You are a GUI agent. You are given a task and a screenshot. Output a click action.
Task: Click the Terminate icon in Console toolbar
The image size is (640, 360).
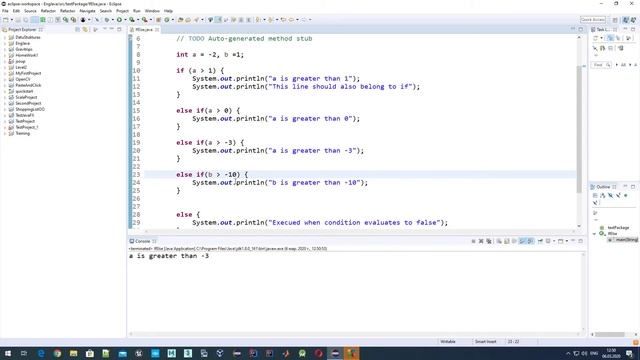pyautogui.click(x=473, y=241)
